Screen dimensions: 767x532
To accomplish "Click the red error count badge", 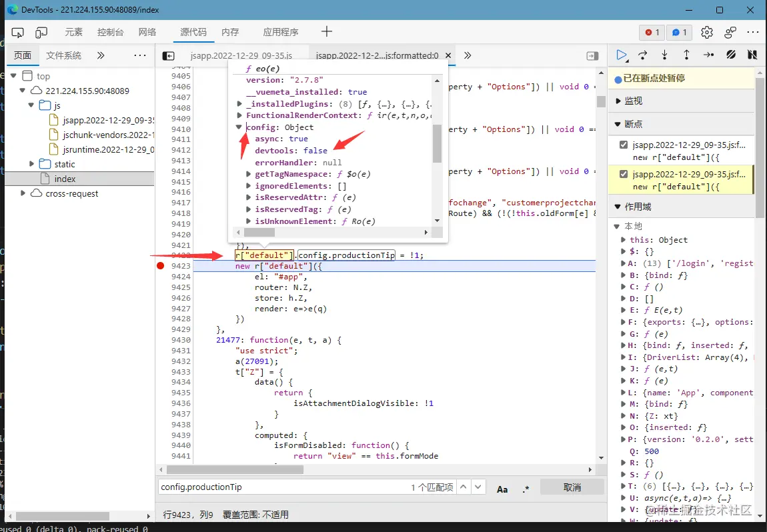I will point(652,32).
